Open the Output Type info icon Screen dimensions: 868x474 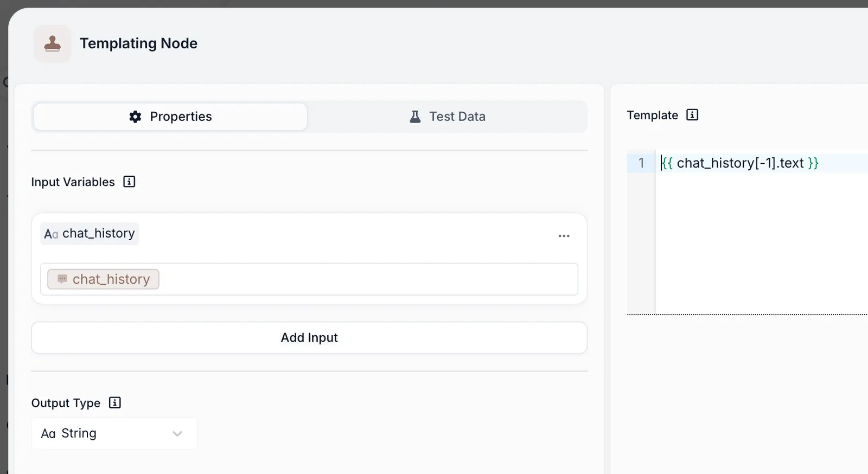pyautogui.click(x=114, y=402)
